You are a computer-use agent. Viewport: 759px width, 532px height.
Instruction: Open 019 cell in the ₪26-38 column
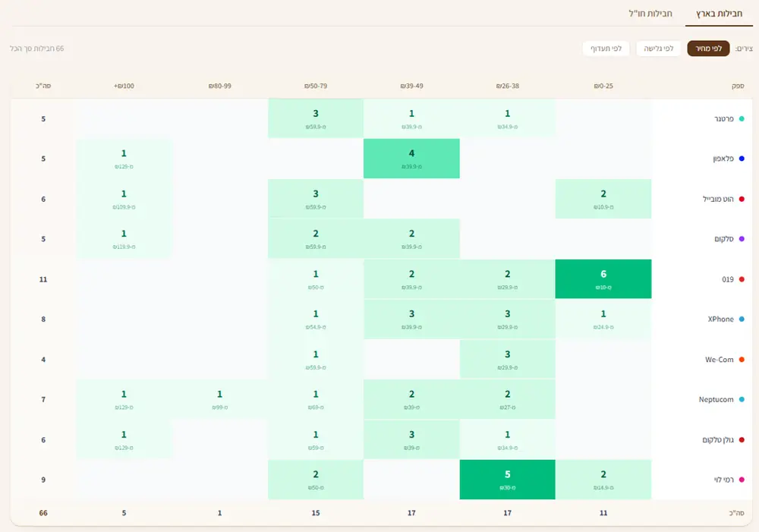507,279
